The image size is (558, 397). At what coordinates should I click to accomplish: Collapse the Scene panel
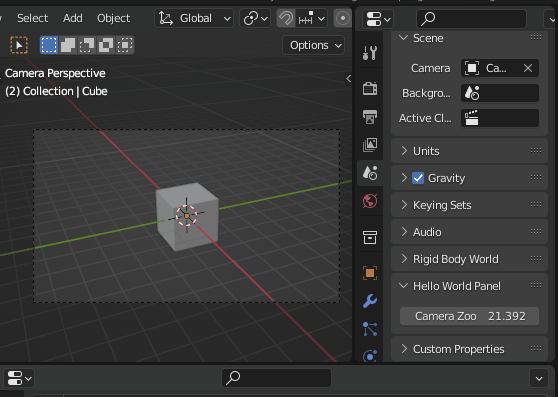point(404,38)
